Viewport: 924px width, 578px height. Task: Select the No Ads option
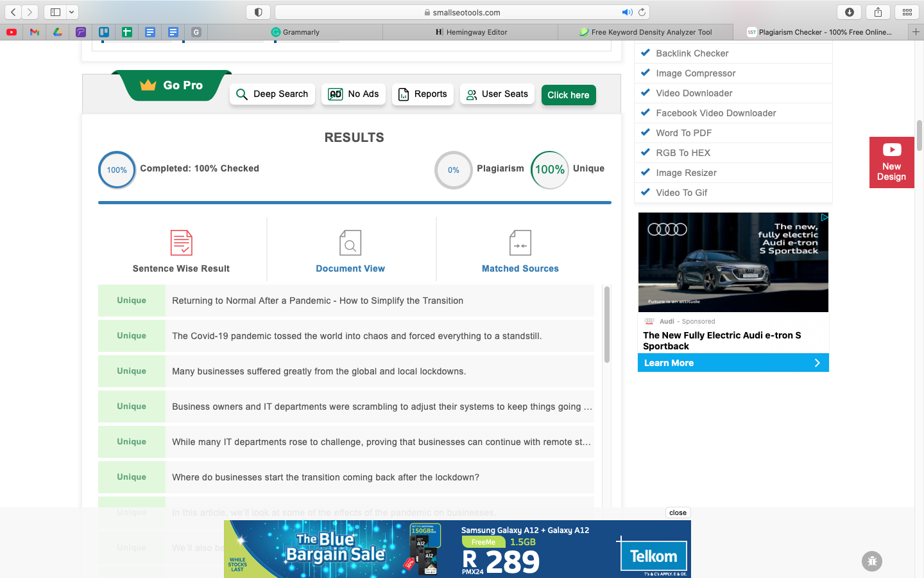354,94
